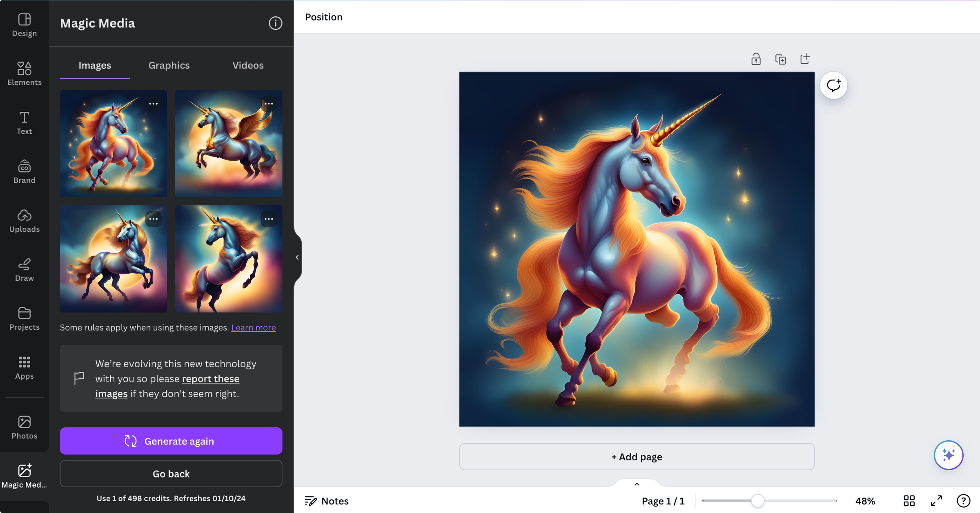Image resolution: width=980 pixels, height=513 pixels.
Task: Switch to the Images tab
Action: [x=95, y=65]
